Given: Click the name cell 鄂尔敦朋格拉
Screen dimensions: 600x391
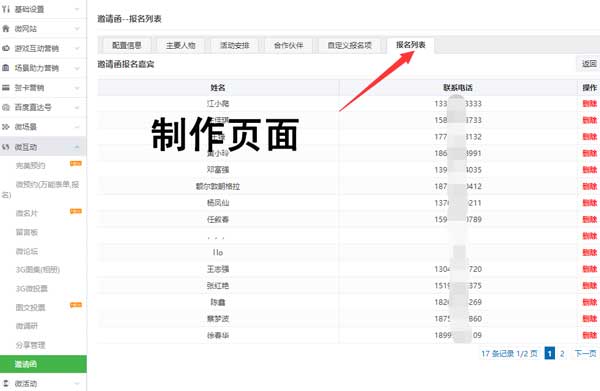Looking at the screenshot, I should pos(218,186).
